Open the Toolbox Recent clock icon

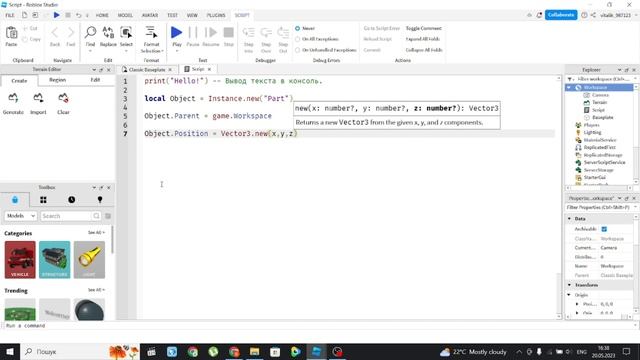[x=71, y=200]
